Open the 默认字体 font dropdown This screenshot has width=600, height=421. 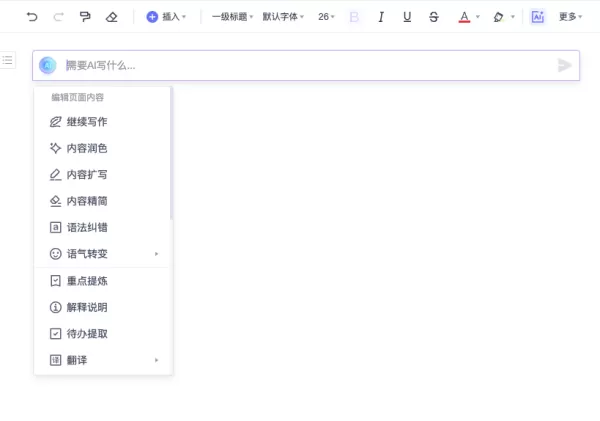283,17
